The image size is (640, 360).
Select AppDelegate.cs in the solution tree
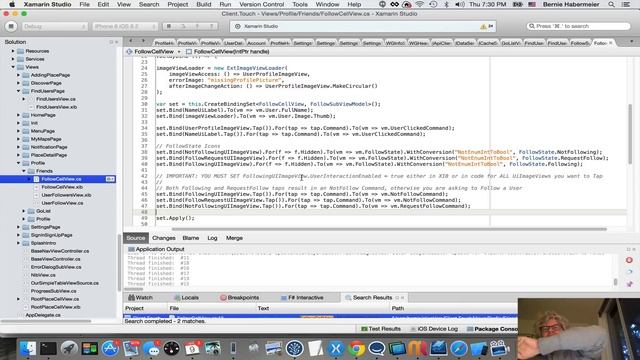pos(42,315)
